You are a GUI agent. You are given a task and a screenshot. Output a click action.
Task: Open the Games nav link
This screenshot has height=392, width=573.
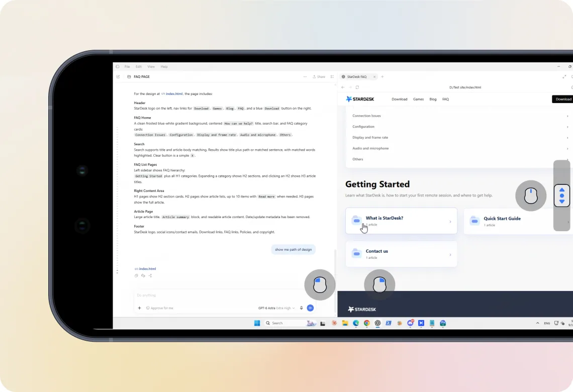[x=418, y=100]
